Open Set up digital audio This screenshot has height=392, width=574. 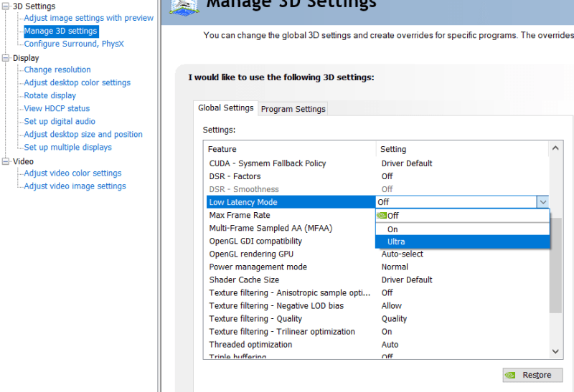[x=60, y=121]
